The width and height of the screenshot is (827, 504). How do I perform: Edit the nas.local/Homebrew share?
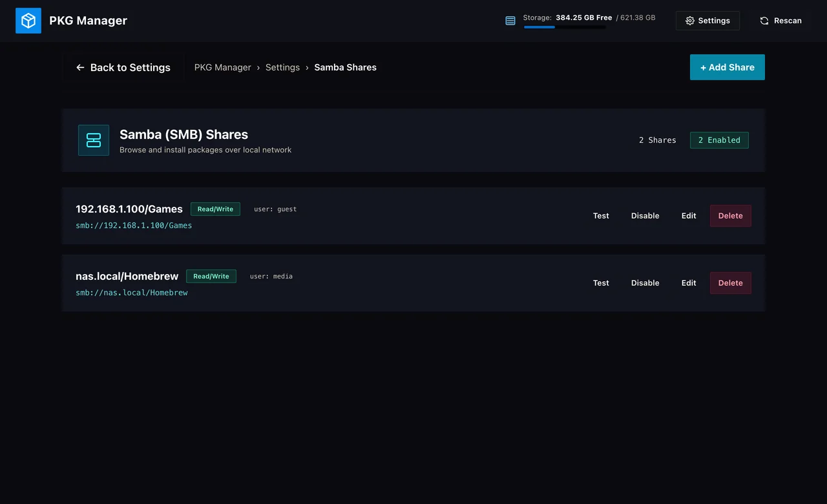689,283
